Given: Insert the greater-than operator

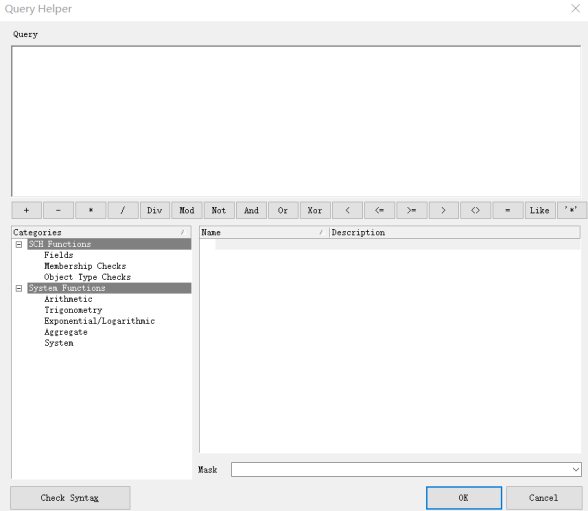Looking at the screenshot, I should pyautogui.click(x=444, y=210).
